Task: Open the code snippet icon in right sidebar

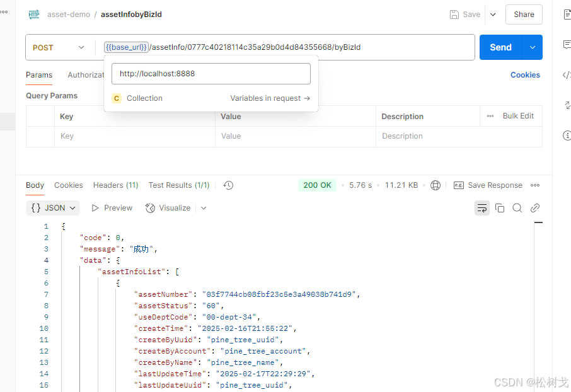Action: click(x=567, y=75)
